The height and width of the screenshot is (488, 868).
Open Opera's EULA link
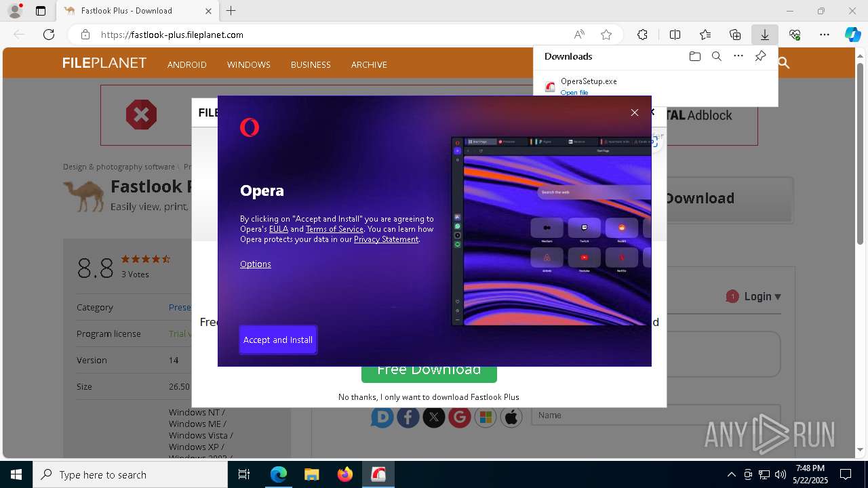[279, 229]
